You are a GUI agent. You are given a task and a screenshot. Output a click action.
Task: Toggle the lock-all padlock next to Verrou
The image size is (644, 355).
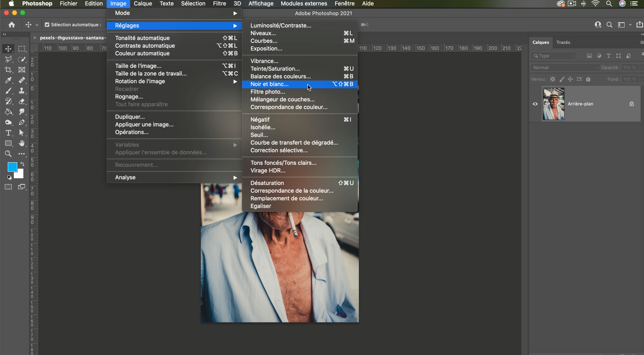coord(588,79)
